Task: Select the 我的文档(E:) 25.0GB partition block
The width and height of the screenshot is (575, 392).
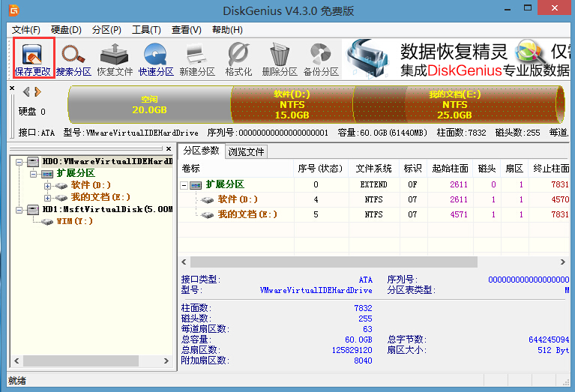Action: (x=455, y=104)
